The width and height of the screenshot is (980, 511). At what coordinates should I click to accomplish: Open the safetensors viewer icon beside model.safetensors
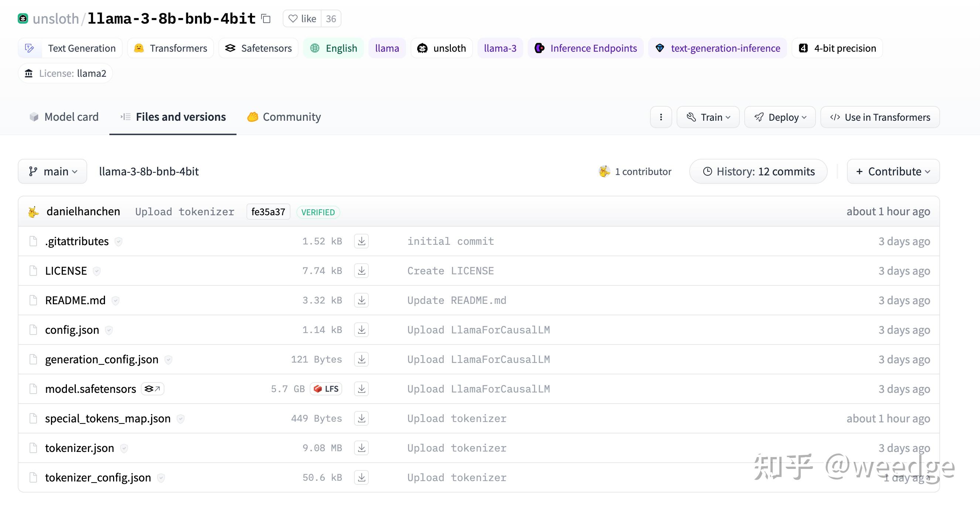pos(153,388)
